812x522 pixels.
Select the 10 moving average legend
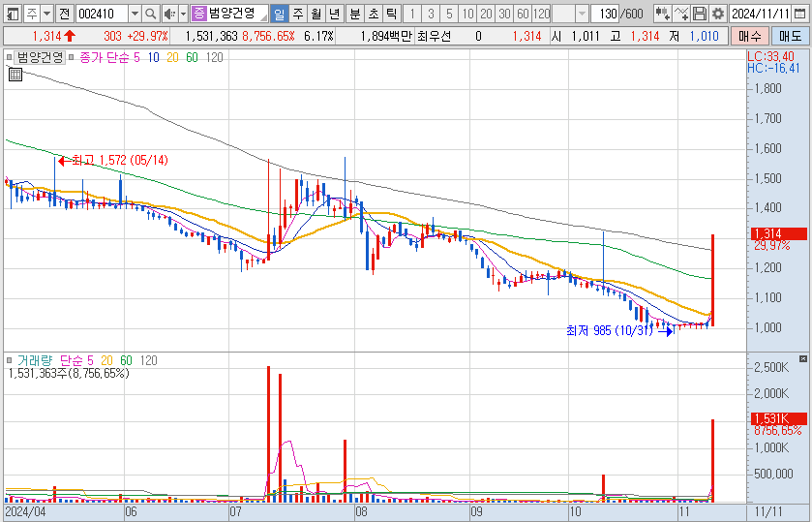[x=153, y=57]
